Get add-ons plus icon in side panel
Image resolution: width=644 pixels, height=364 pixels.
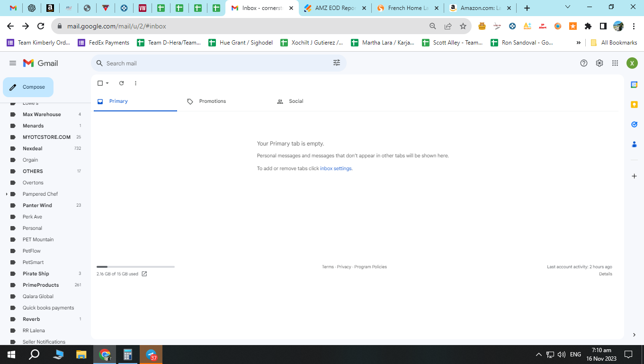pyautogui.click(x=634, y=176)
